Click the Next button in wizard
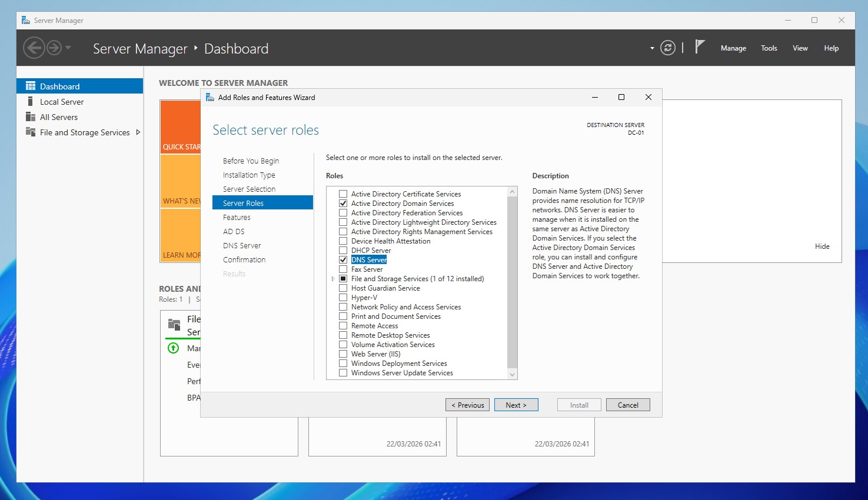Image resolution: width=868 pixels, height=500 pixels. coord(516,405)
